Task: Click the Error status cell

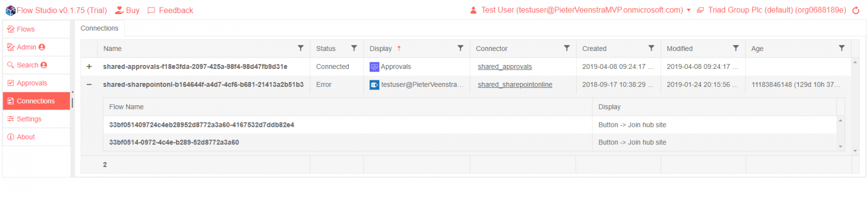Action: coord(336,85)
